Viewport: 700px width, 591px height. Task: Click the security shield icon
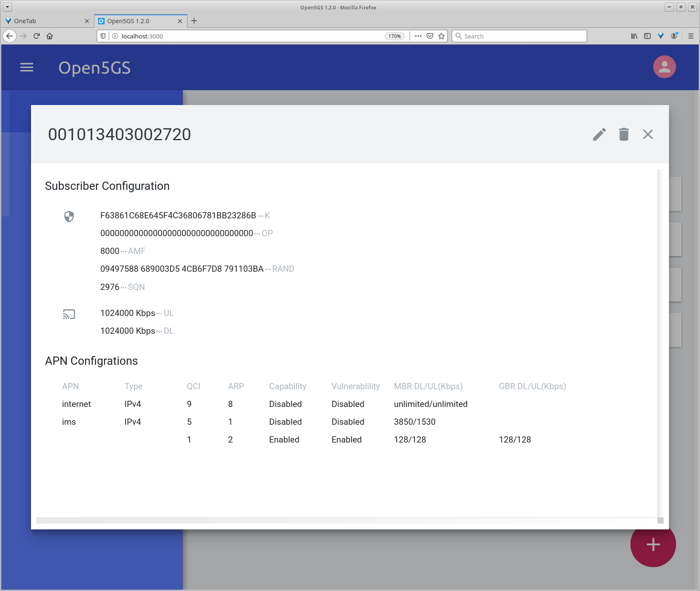(x=69, y=216)
